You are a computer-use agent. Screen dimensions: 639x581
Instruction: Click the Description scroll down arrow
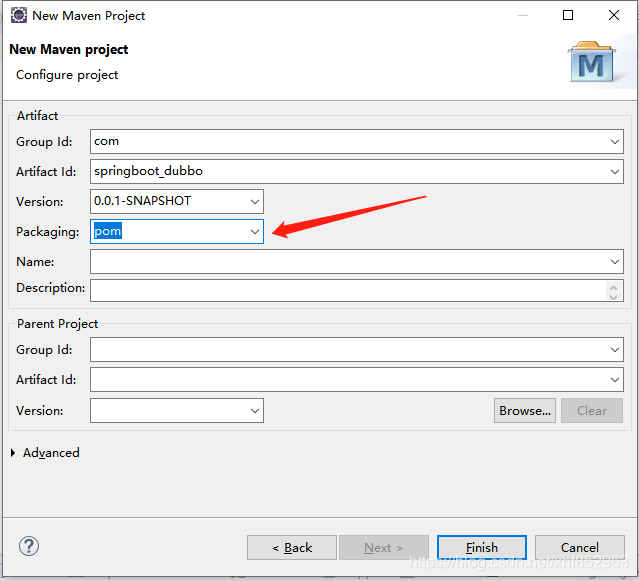point(614,296)
